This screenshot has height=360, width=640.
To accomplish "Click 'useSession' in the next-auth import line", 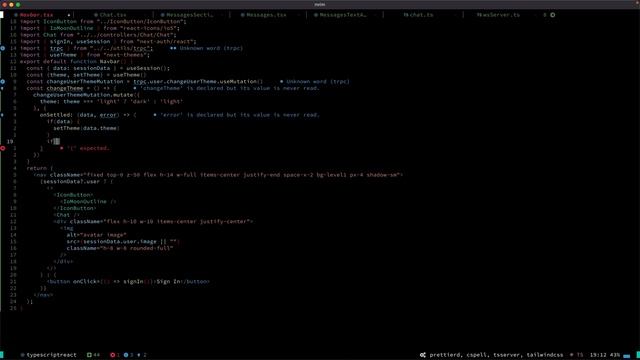I will tap(93, 42).
